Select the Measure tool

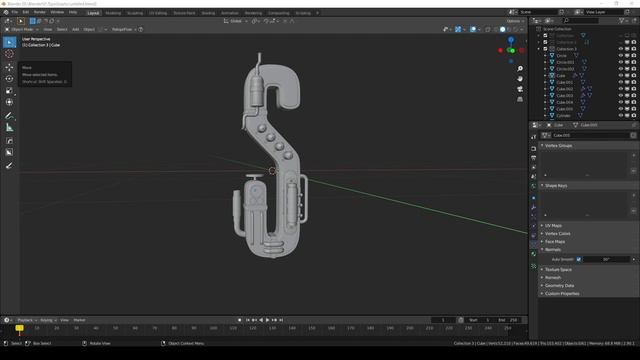tap(9, 128)
